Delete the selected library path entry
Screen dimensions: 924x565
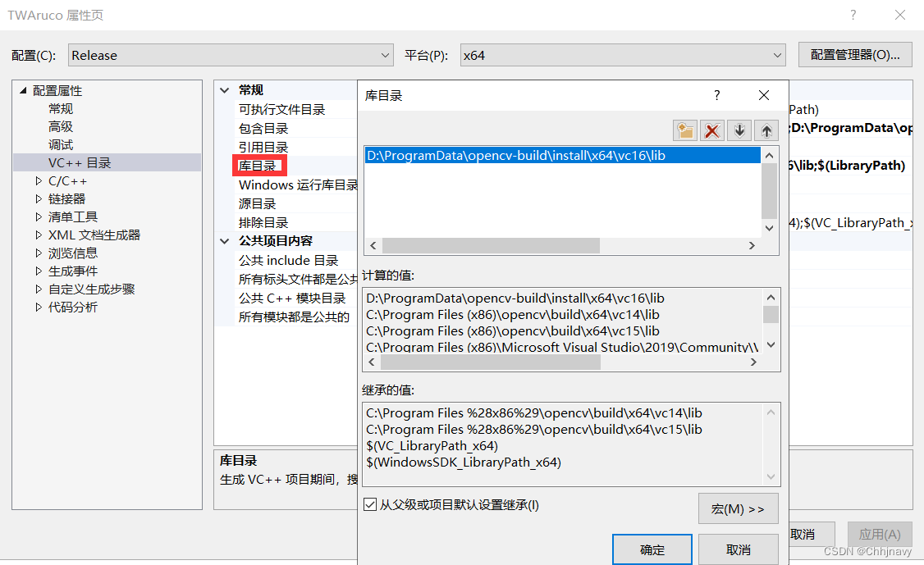pyautogui.click(x=712, y=130)
